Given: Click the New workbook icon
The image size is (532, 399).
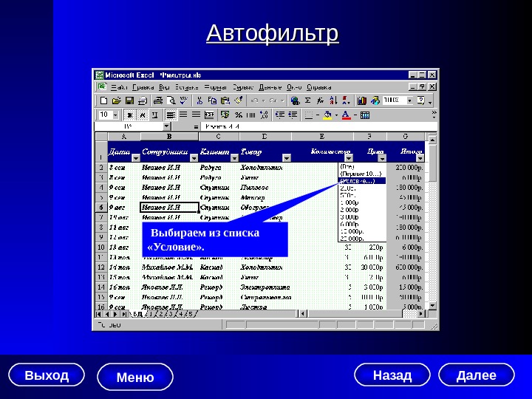Looking at the screenshot, I should (104, 100).
